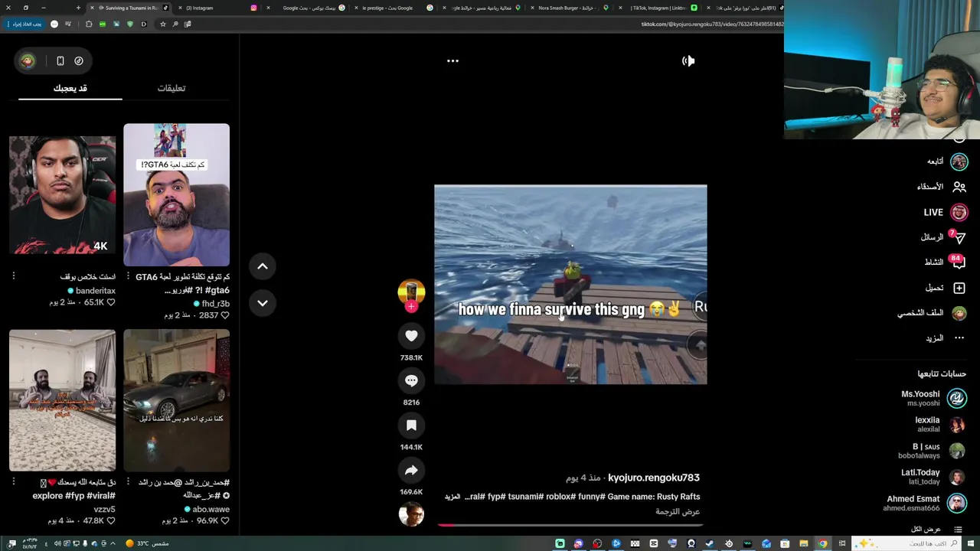Go to the next video with the down arrow
The width and height of the screenshot is (980, 551).
point(262,303)
